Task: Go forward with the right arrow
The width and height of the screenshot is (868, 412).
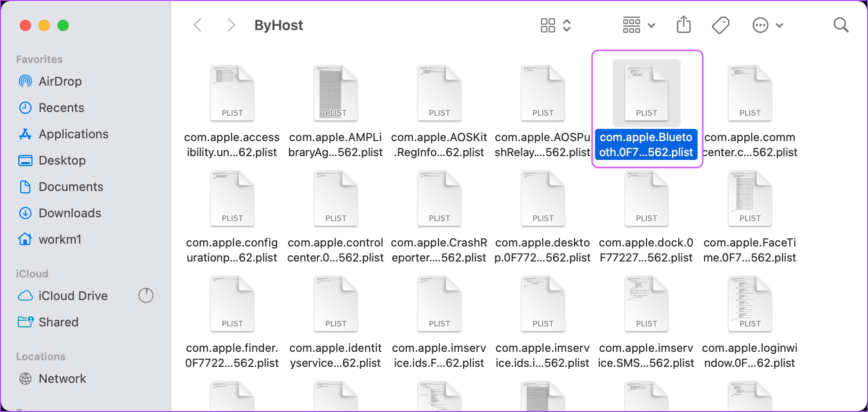Action: pos(231,25)
